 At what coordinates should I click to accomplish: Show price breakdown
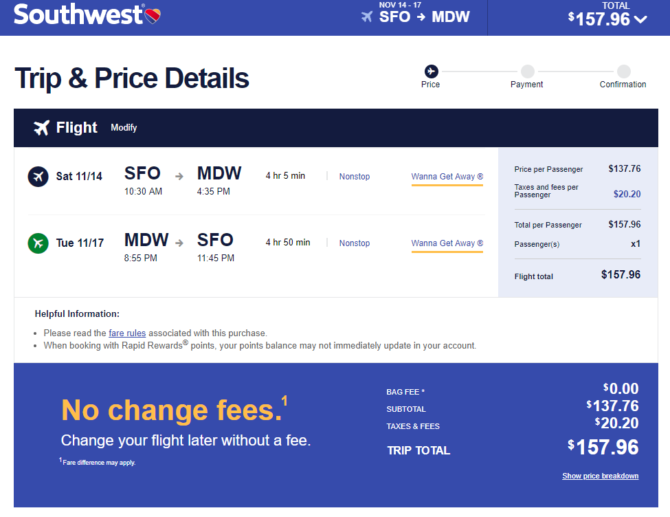pyautogui.click(x=600, y=476)
